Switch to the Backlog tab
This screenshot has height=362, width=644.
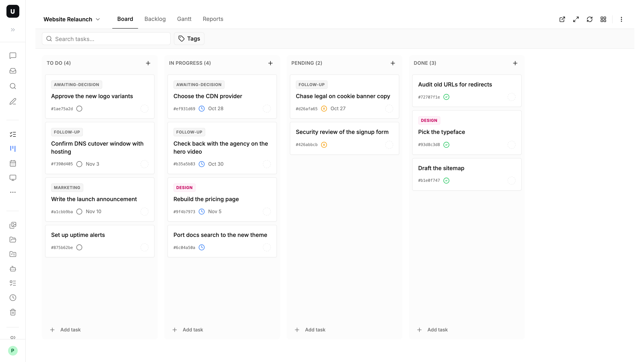click(155, 19)
